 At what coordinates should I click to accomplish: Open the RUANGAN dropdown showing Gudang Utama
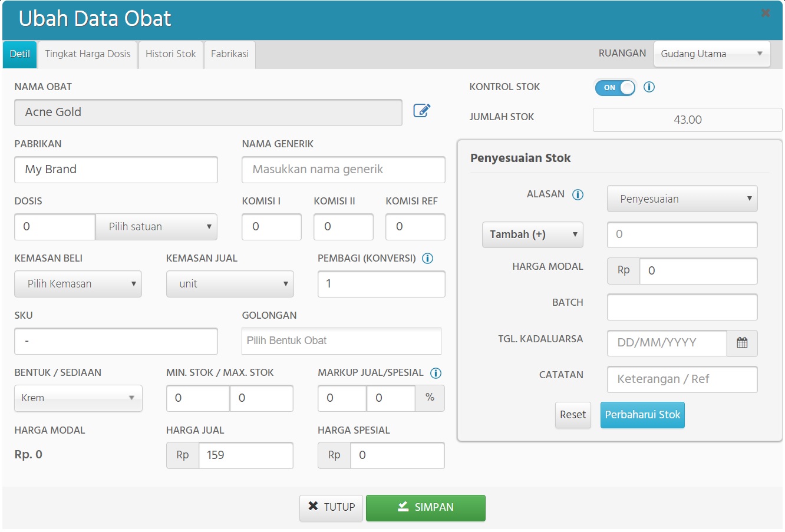click(x=711, y=54)
